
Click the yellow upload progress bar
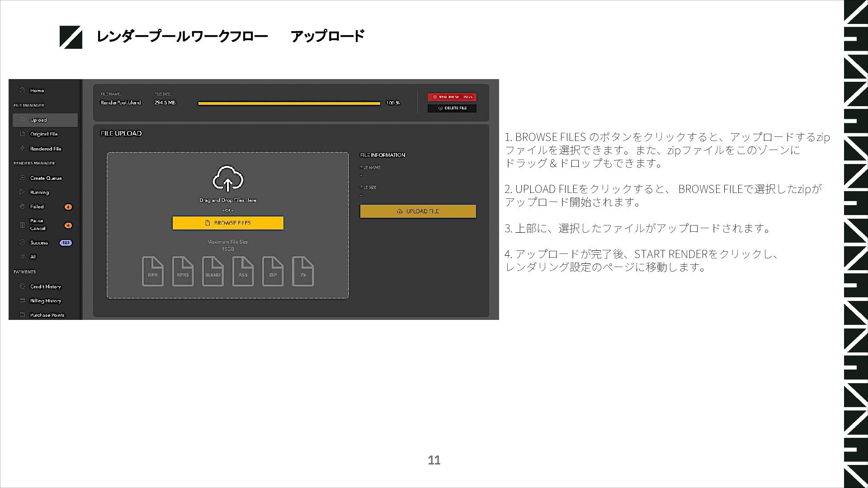coord(289,103)
